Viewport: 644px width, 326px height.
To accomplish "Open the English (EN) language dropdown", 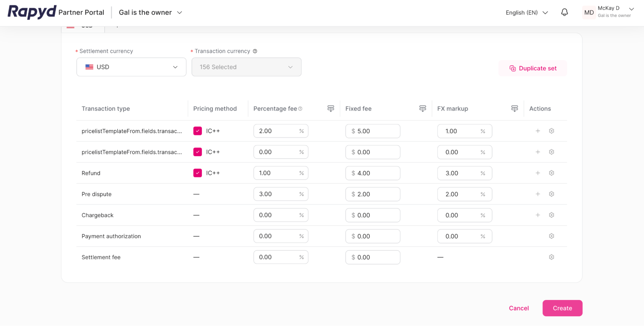I will [526, 13].
